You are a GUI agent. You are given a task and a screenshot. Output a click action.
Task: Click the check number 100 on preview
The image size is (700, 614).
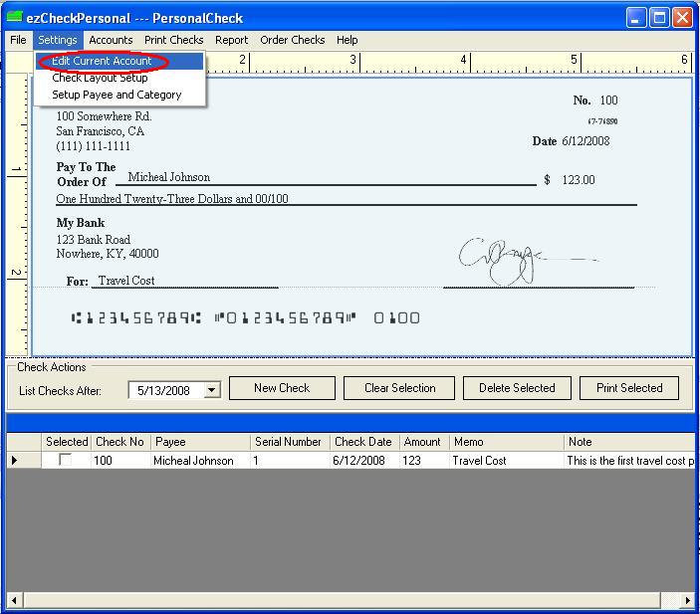(x=608, y=101)
